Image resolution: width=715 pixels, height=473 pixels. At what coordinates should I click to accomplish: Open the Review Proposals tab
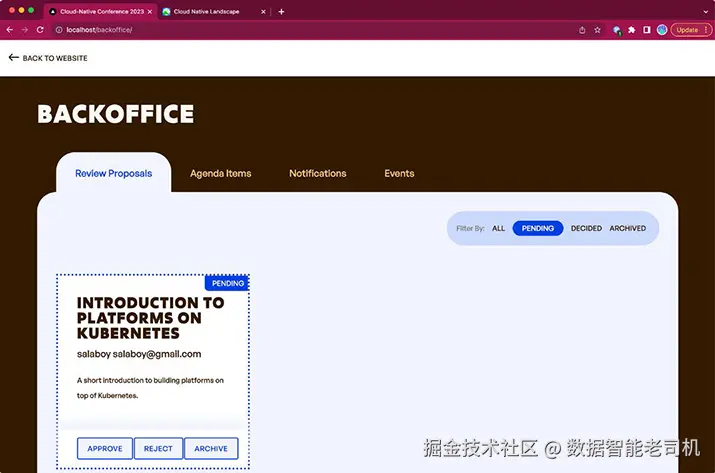114,173
